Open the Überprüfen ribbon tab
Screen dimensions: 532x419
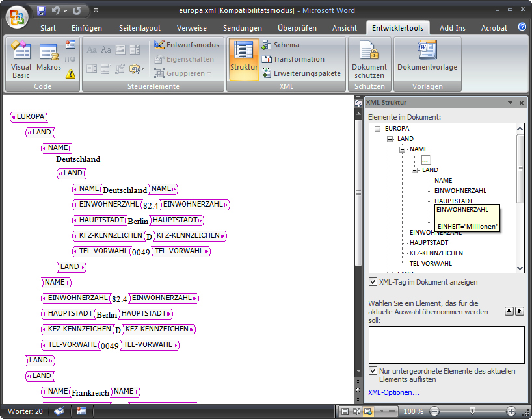[297, 28]
